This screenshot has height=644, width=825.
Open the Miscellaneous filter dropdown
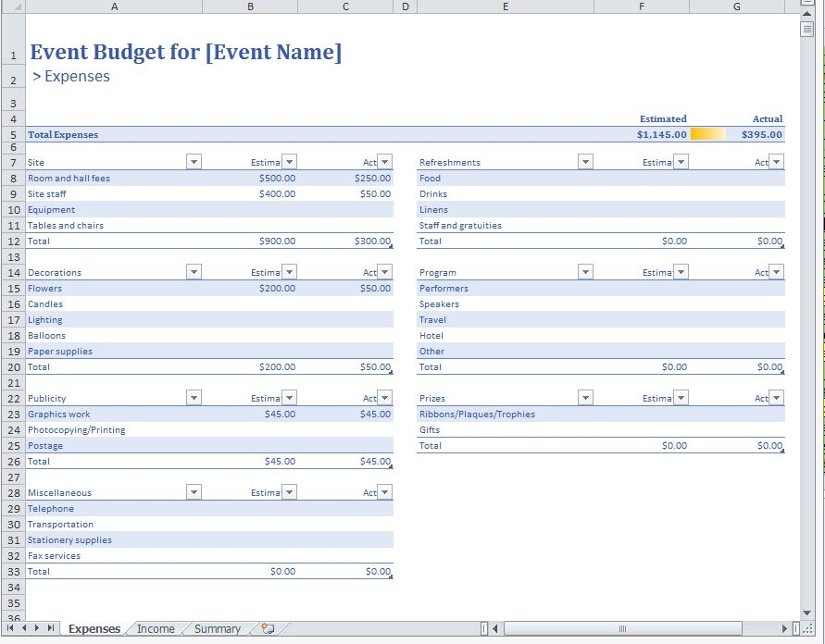point(194,492)
